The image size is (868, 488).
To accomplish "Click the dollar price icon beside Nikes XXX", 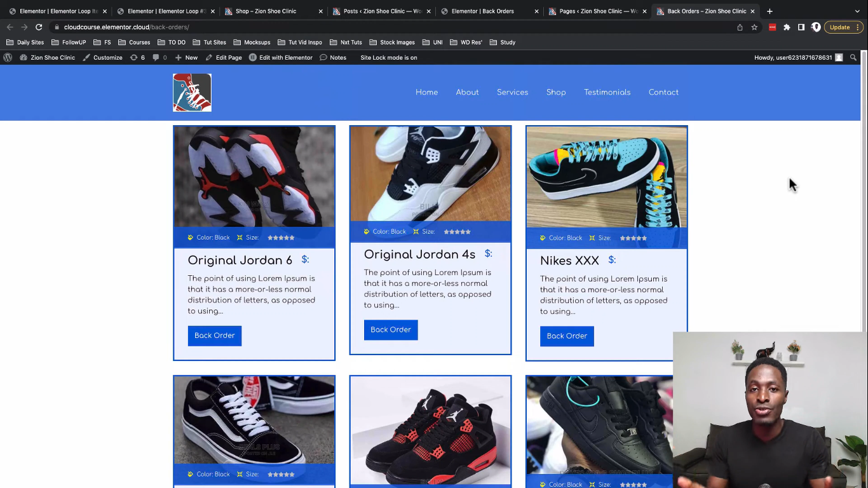I will coord(612,260).
